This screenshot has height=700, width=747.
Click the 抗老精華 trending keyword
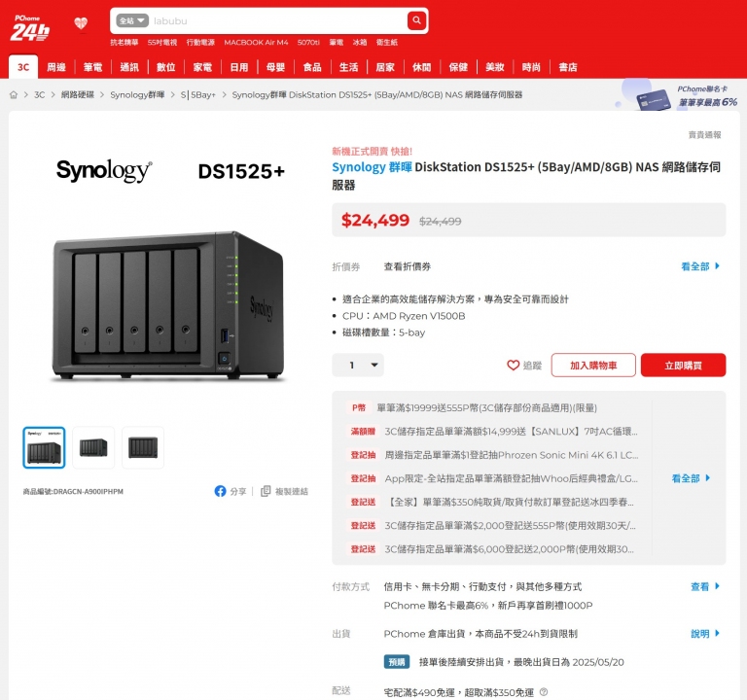click(x=124, y=43)
